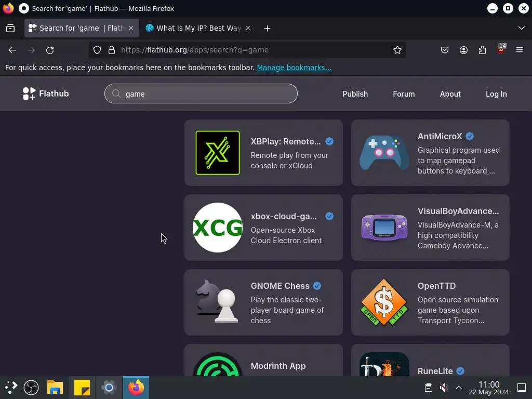
Task: Open the RuneLite title
Action: pyautogui.click(x=435, y=371)
